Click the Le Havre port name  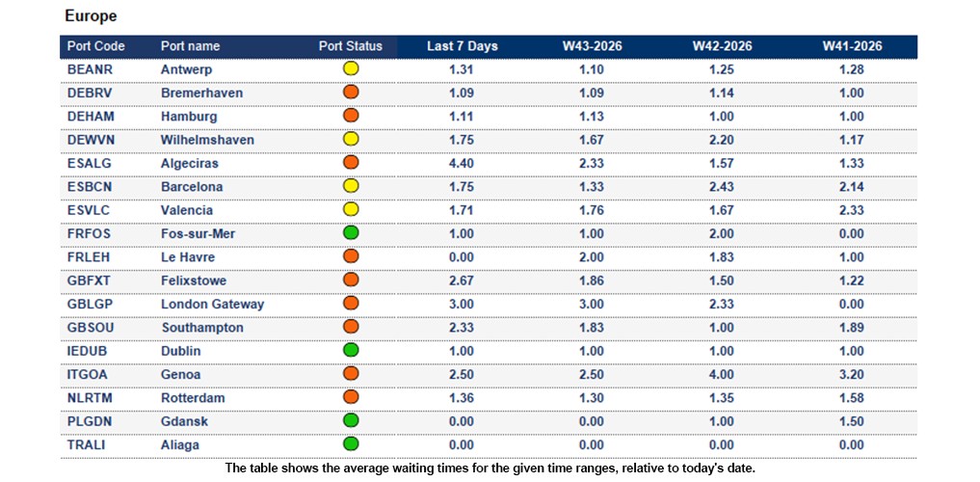coord(188,257)
